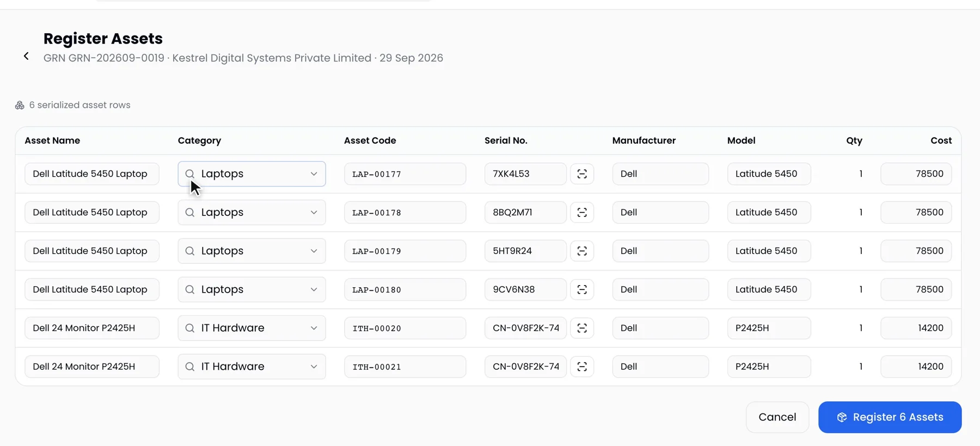This screenshot has height=446, width=980.
Task: Click the P2425H Model field in the ITH-00021 row
Action: point(769,367)
